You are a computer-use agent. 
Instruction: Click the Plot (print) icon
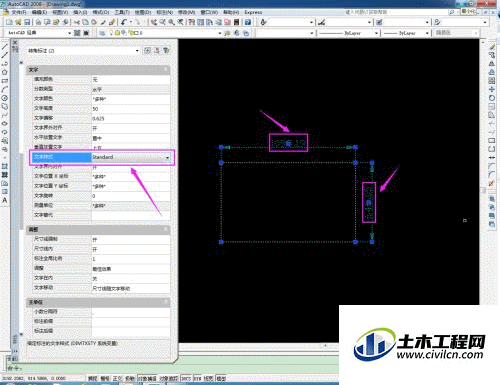[38, 22]
